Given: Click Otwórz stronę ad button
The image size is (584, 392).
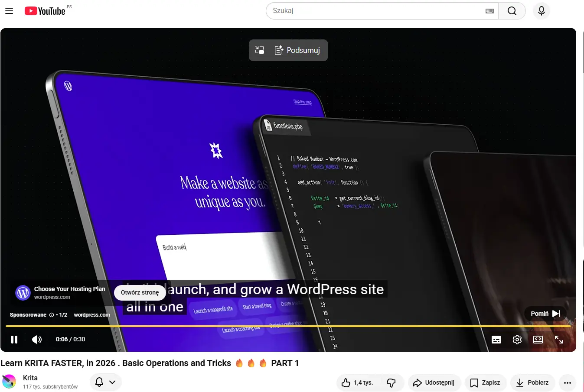Looking at the screenshot, I should pos(140,292).
